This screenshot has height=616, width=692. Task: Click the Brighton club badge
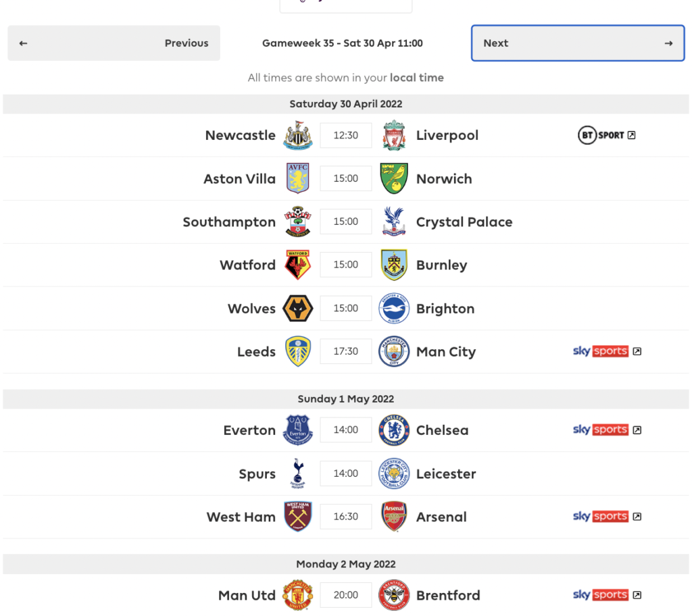394,308
